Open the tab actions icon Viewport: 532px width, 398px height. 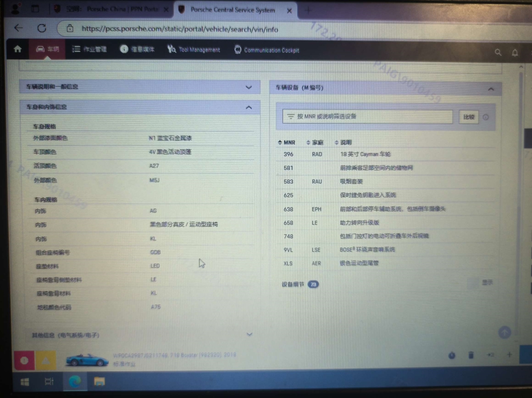(x=35, y=8)
